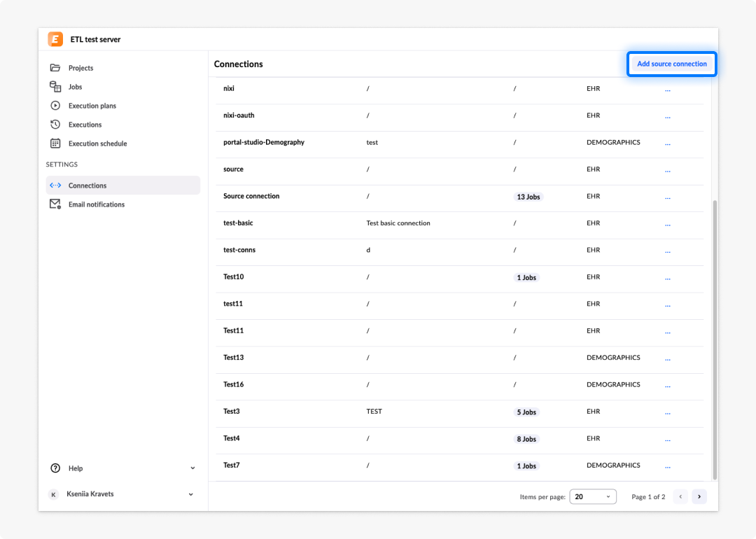
Task: Expand the Kseniia Kravets user menu
Action: pyautogui.click(x=191, y=494)
